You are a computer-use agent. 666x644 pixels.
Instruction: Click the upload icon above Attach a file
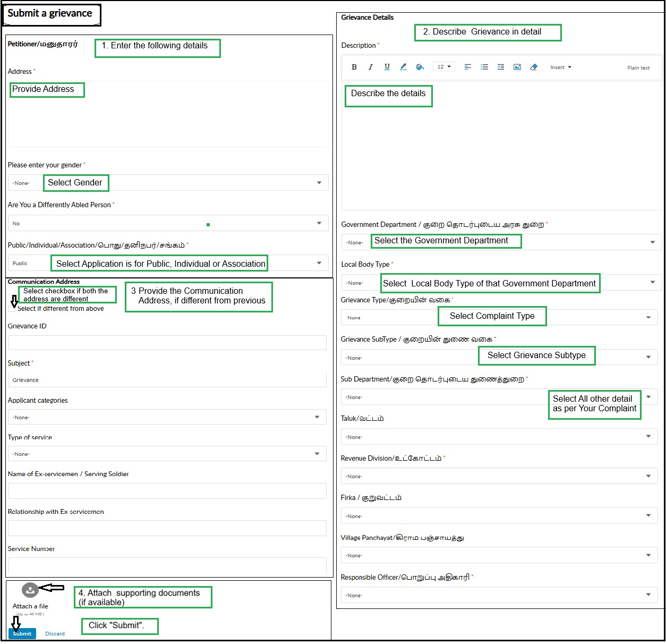(30, 590)
